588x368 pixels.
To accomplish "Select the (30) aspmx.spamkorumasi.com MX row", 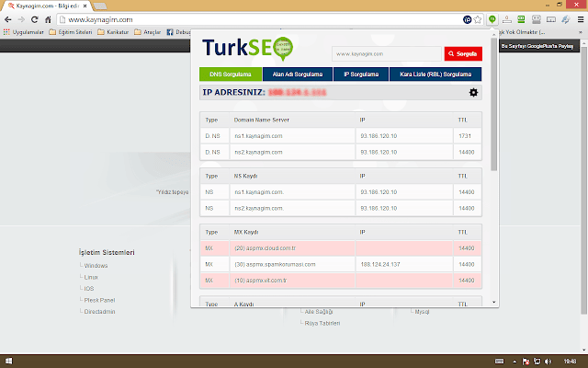I will [x=341, y=264].
